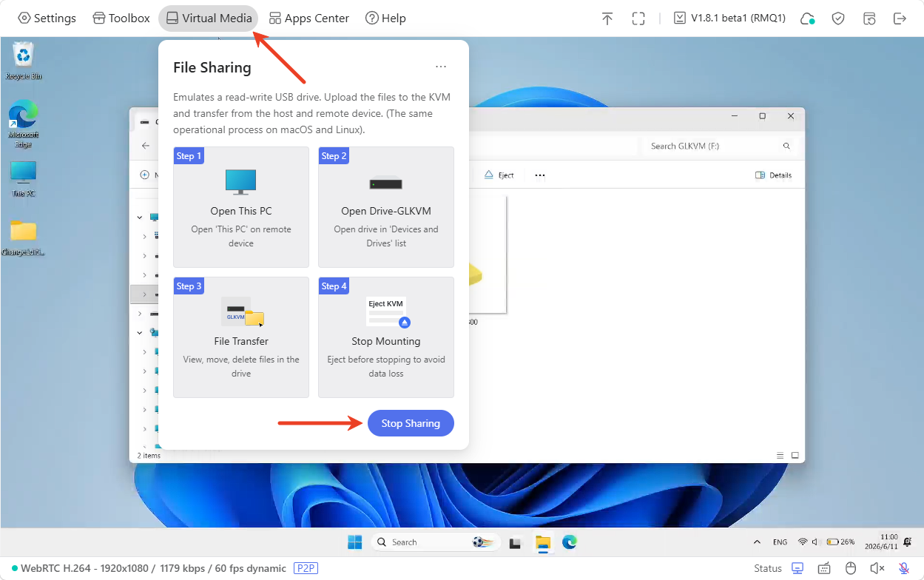
Task: Click the shield security icon
Action: (838, 18)
